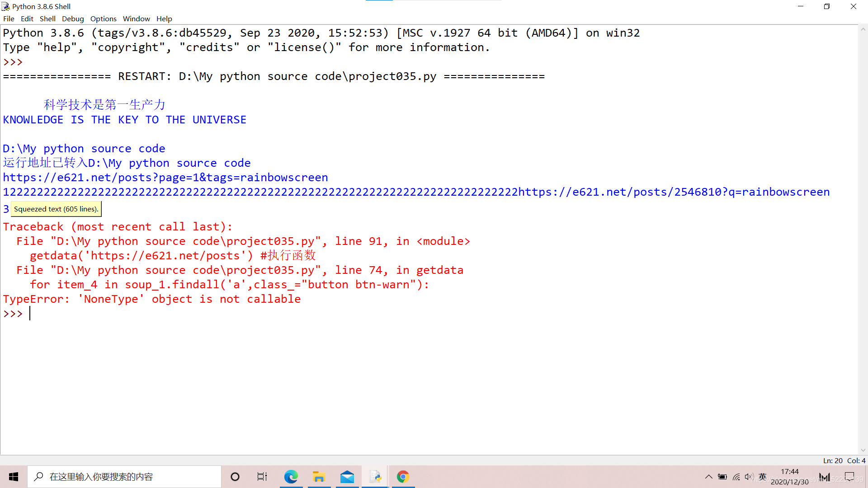Click the Shell menu item

coord(47,19)
